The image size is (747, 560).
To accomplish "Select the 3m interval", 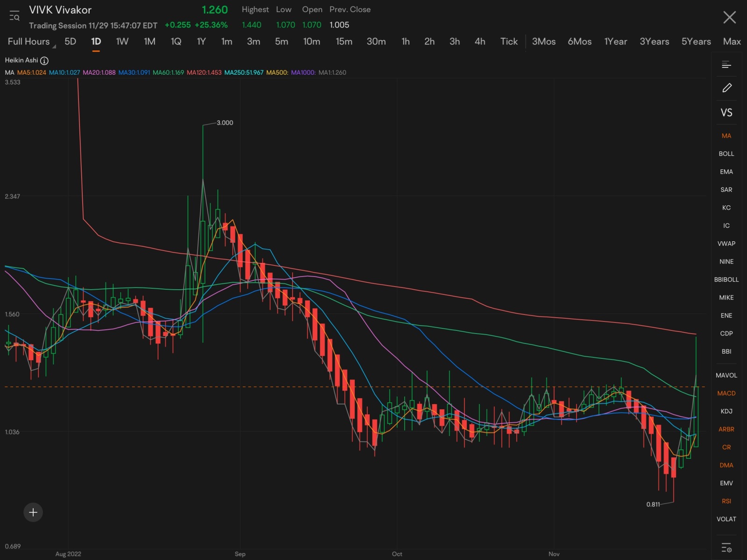I will point(254,42).
